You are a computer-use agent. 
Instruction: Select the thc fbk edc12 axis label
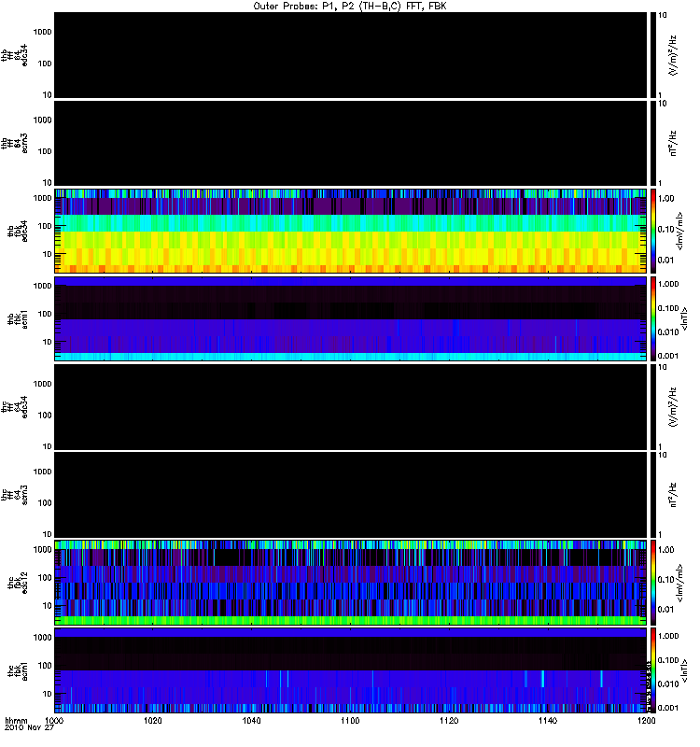click(18, 583)
